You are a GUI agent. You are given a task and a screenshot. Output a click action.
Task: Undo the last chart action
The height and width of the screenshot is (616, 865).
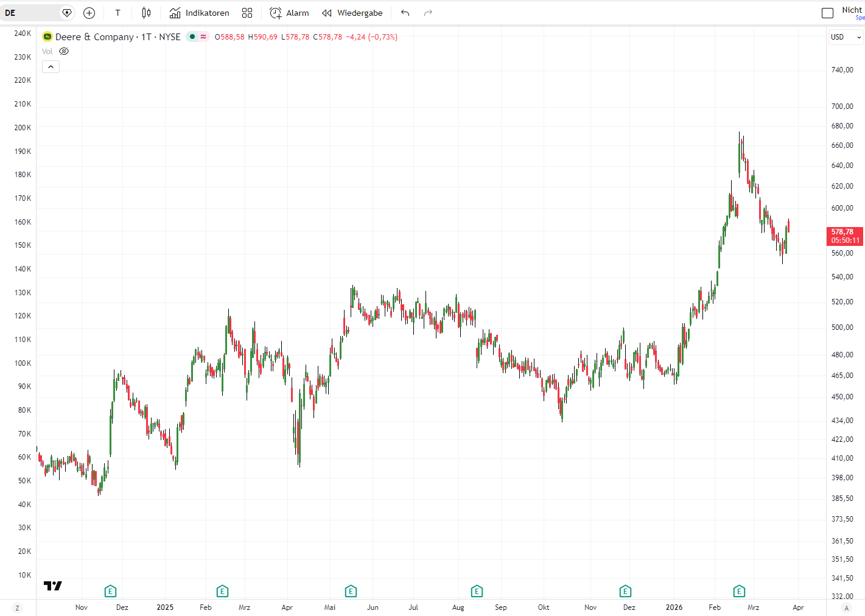(405, 13)
